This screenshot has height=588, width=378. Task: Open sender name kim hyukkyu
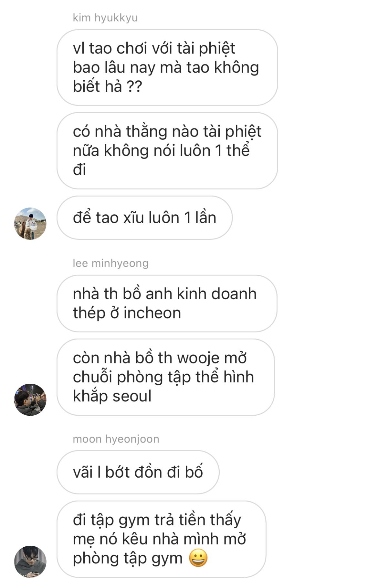click(105, 18)
